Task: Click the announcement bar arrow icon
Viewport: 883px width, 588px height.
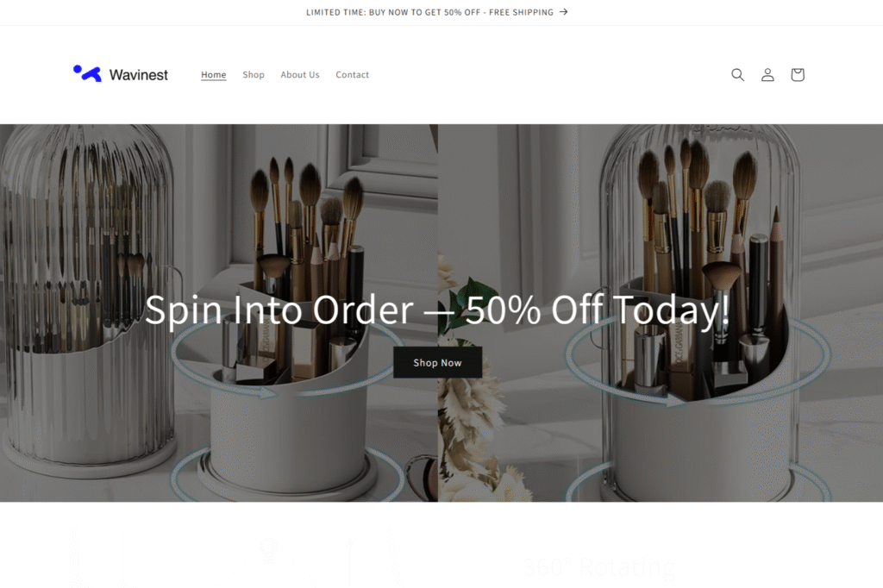Action: [x=563, y=12]
